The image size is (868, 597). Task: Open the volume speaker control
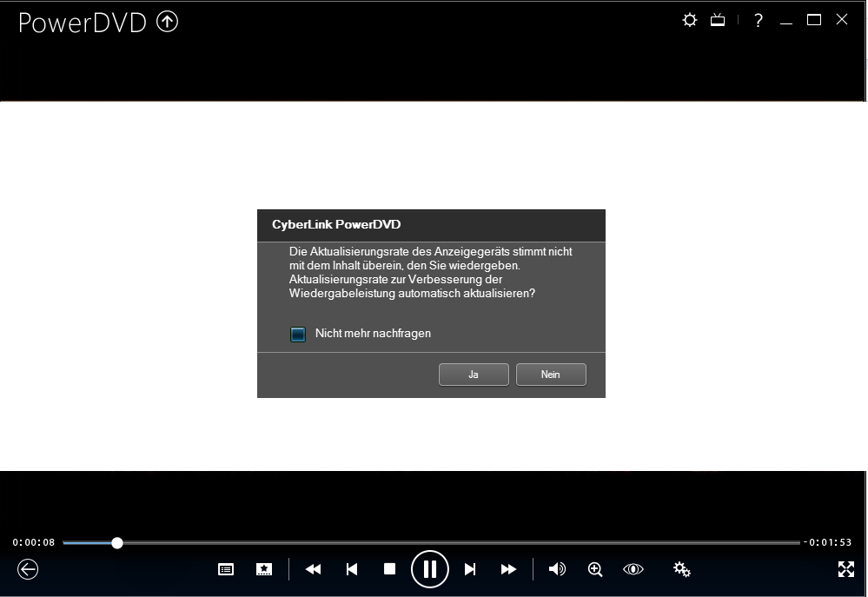(x=557, y=569)
